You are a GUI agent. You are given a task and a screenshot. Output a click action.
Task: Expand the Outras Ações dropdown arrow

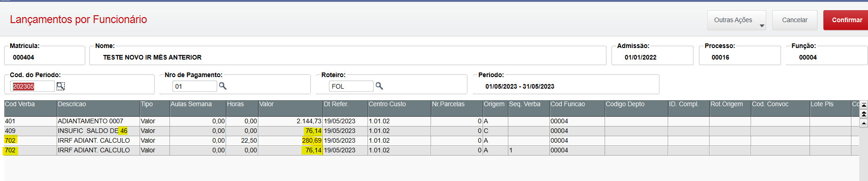tap(762, 26)
